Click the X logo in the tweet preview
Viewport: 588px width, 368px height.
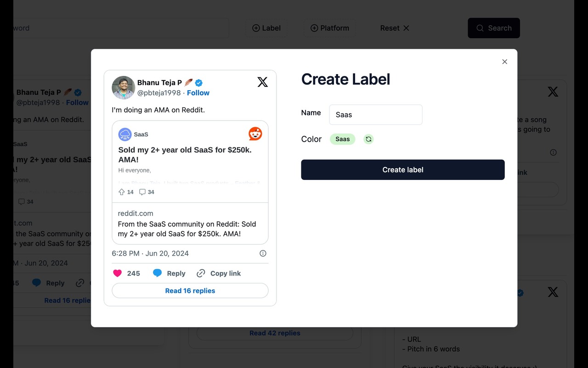click(262, 82)
